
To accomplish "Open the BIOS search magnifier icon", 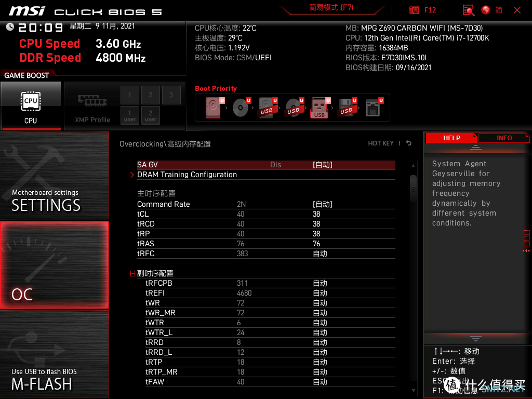I will tap(469, 10).
